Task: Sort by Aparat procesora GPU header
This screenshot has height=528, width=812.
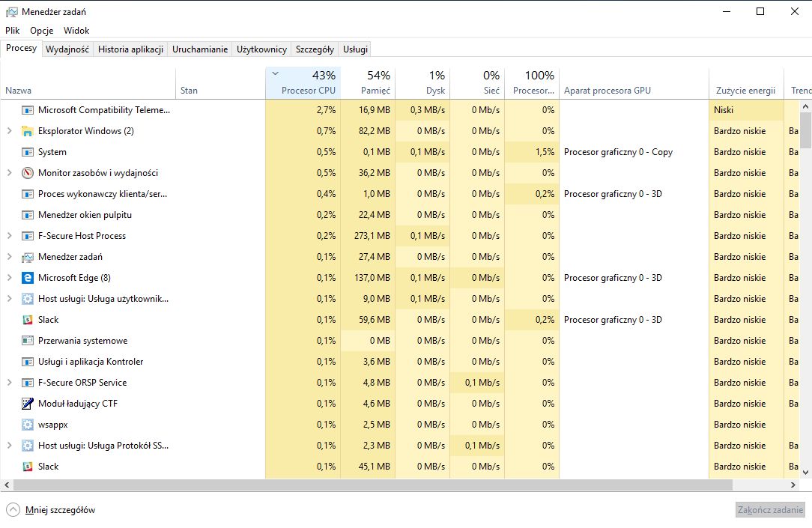Action: 634,83
